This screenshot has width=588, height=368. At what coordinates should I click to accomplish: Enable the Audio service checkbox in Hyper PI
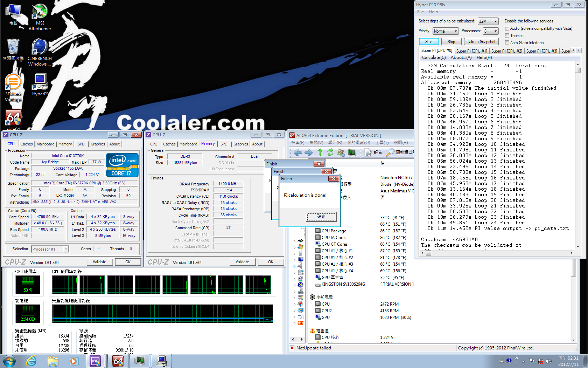click(507, 28)
